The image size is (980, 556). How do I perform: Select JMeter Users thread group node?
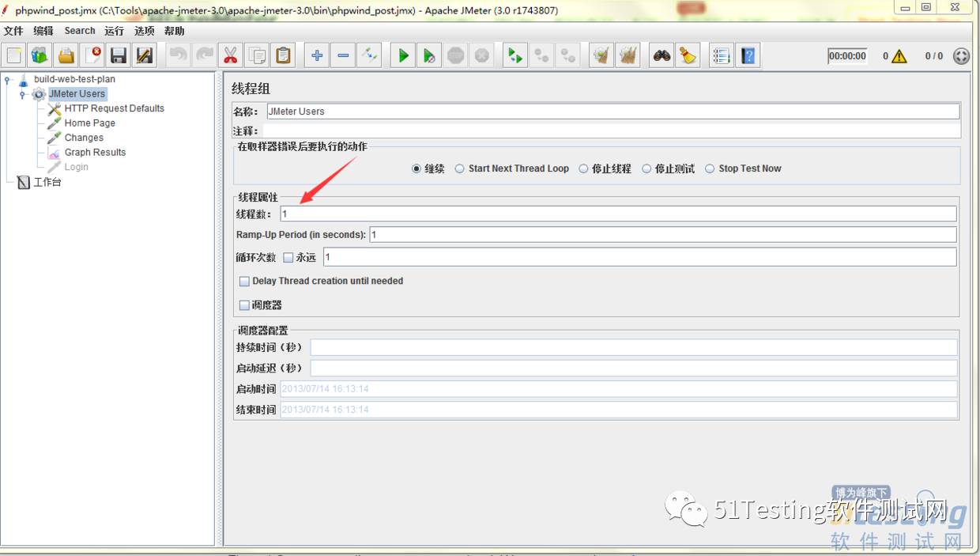coord(77,94)
